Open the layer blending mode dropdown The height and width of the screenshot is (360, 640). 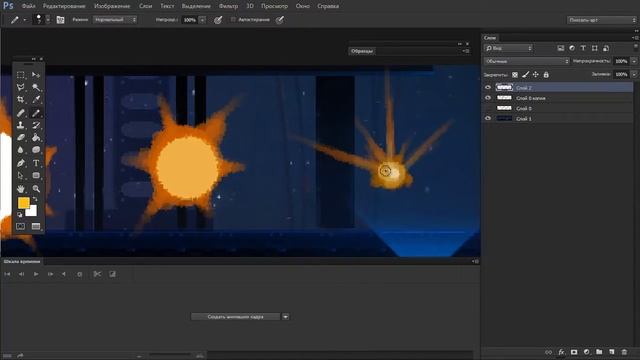coord(527,61)
